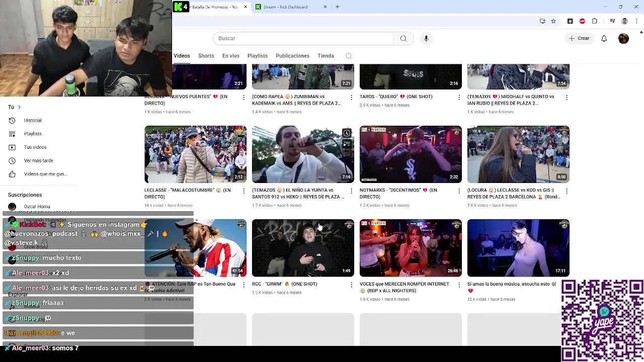Open options menu for ADRIANA NUEVOS PUENTES video

coord(244,98)
